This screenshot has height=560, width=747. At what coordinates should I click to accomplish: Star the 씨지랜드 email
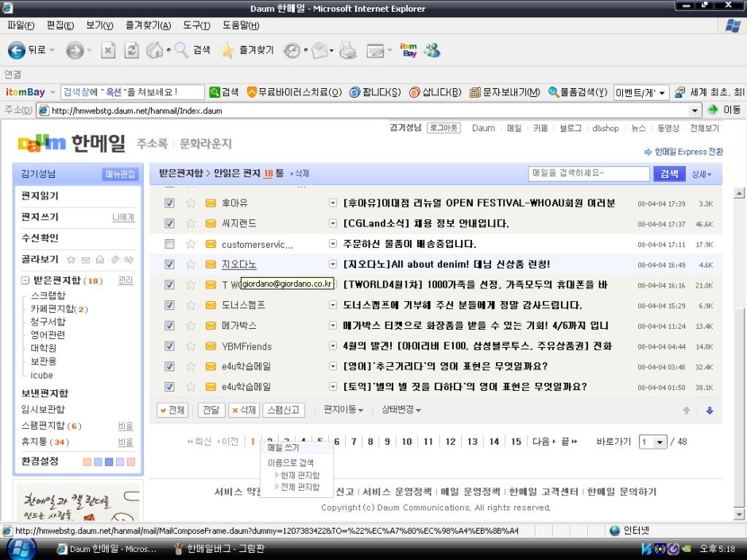pos(191,224)
